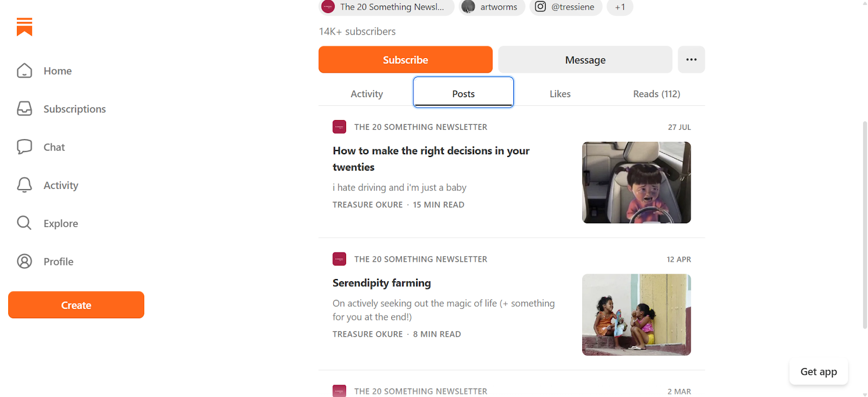Image resolution: width=868 pixels, height=397 pixels.
Task: Go to Home in sidebar
Action: coord(58,71)
